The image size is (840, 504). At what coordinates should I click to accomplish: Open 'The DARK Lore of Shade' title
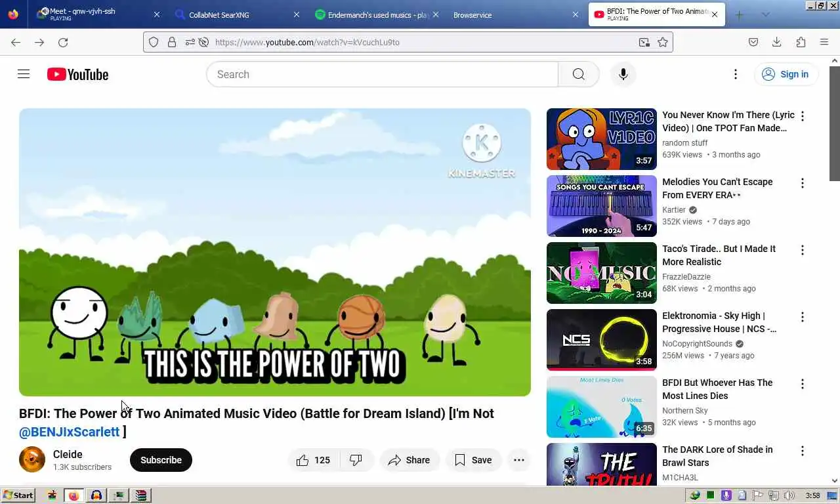click(x=717, y=456)
